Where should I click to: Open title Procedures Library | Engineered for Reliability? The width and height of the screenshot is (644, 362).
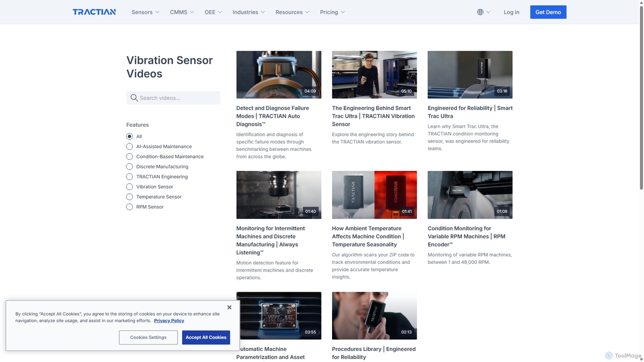pos(374,353)
